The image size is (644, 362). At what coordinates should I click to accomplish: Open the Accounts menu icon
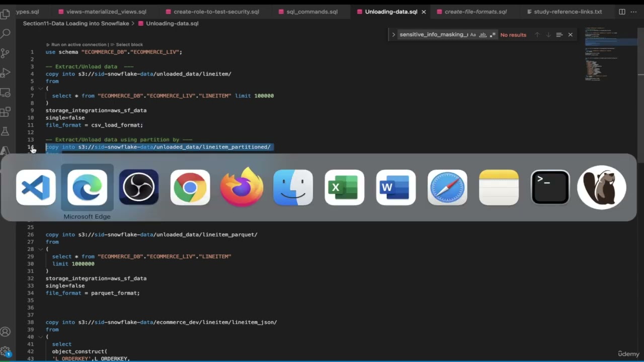pos(6,332)
